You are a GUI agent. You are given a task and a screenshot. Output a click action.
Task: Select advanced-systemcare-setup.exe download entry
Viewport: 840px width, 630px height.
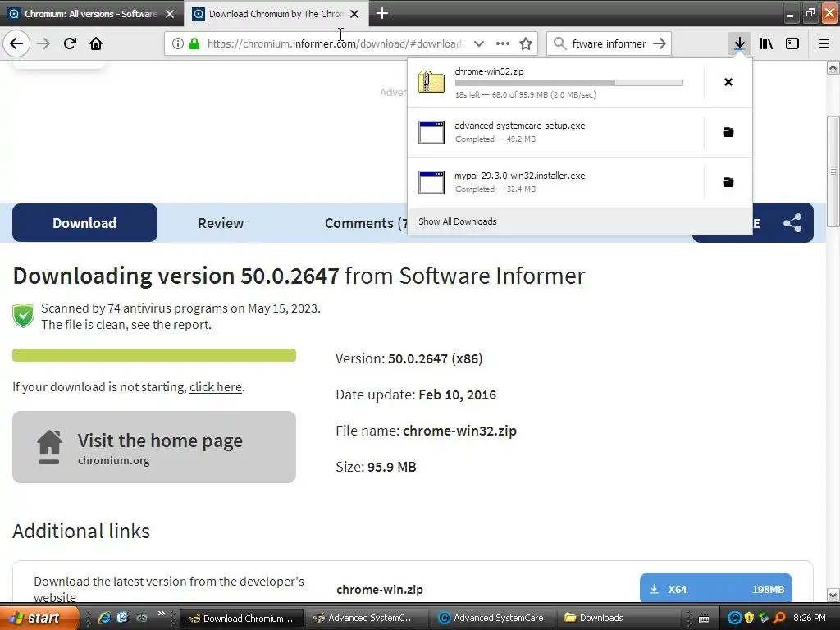click(555, 132)
